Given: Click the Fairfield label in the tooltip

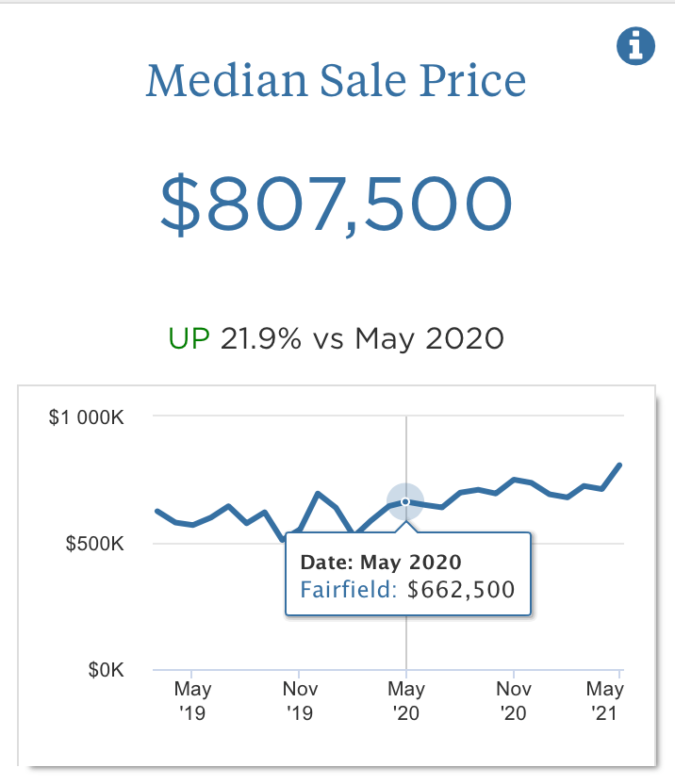Looking at the screenshot, I should click(350, 591).
